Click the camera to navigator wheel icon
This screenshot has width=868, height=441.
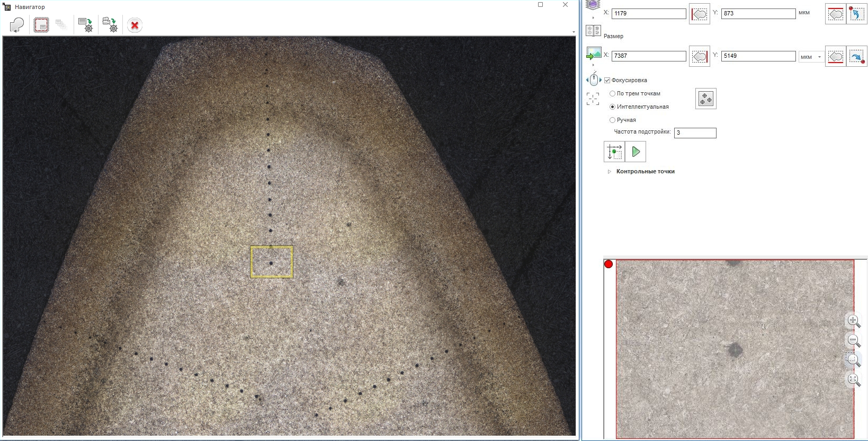(x=110, y=25)
